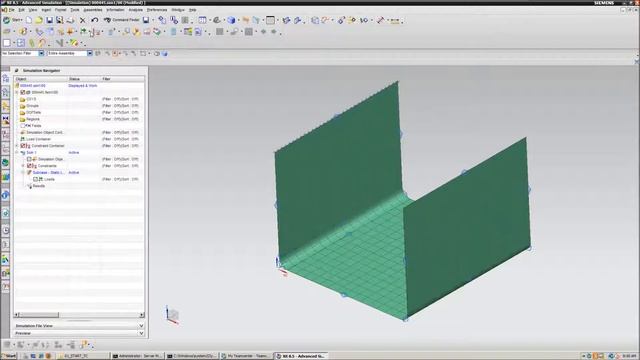
Task: Select the Groups folder in navigator
Action: pos(32,106)
